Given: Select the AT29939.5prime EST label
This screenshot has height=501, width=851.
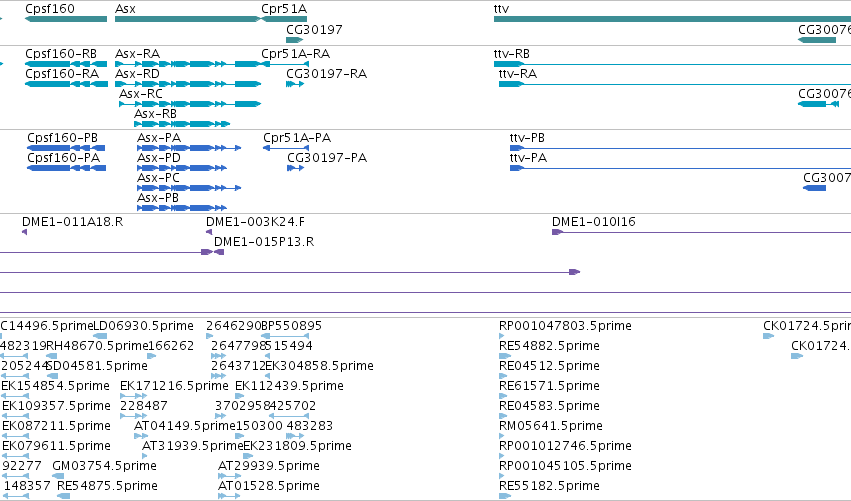Looking at the screenshot, I should 269,466.
